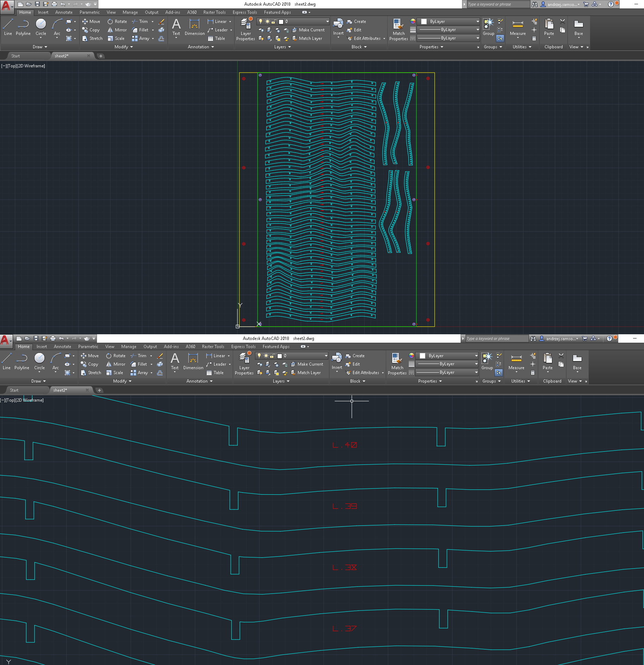
Task: Expand the Draw panel
Action: (40, 47)
